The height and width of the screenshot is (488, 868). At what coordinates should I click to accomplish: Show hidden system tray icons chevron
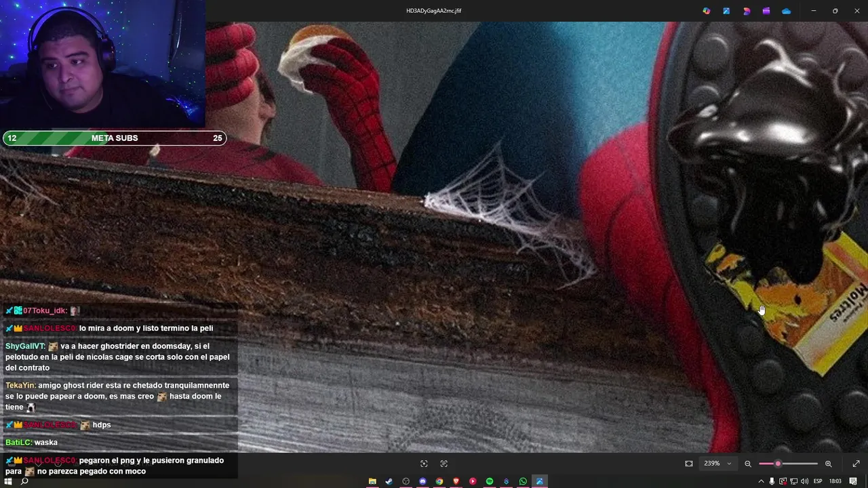pyautogui.click(x=761, y=481)
